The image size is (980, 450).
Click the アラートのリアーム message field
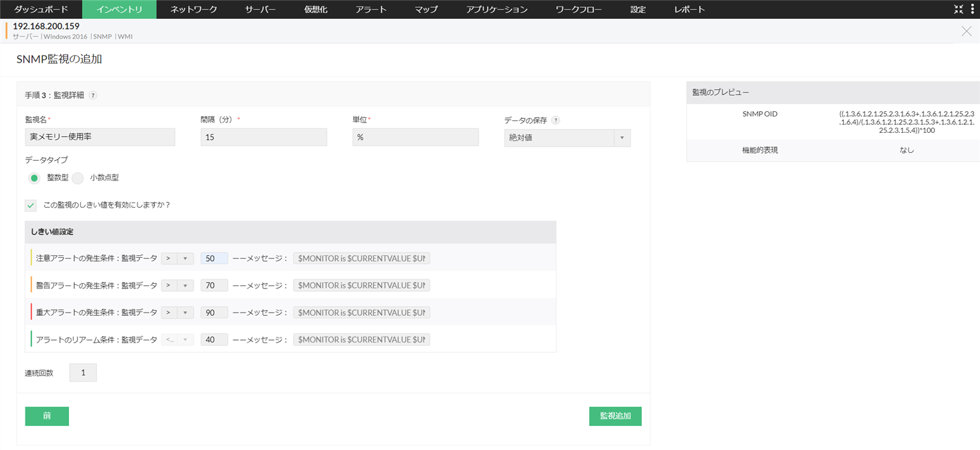coord(362,339)
